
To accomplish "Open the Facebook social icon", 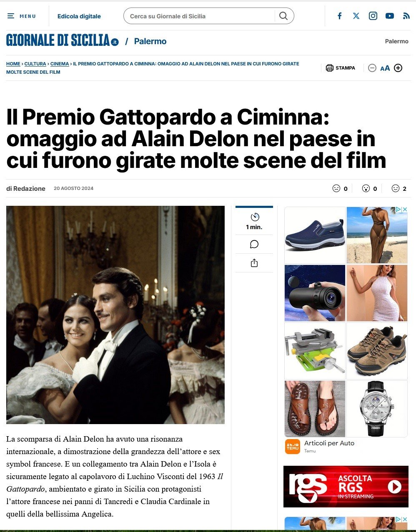I will click(x=340, y=16).
